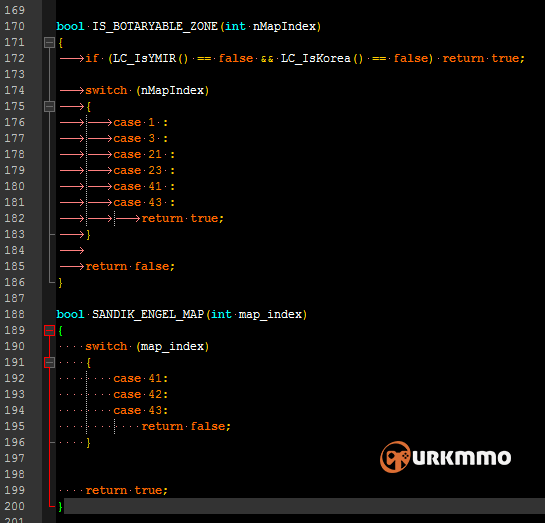Select line number 188 in margin

14,314
